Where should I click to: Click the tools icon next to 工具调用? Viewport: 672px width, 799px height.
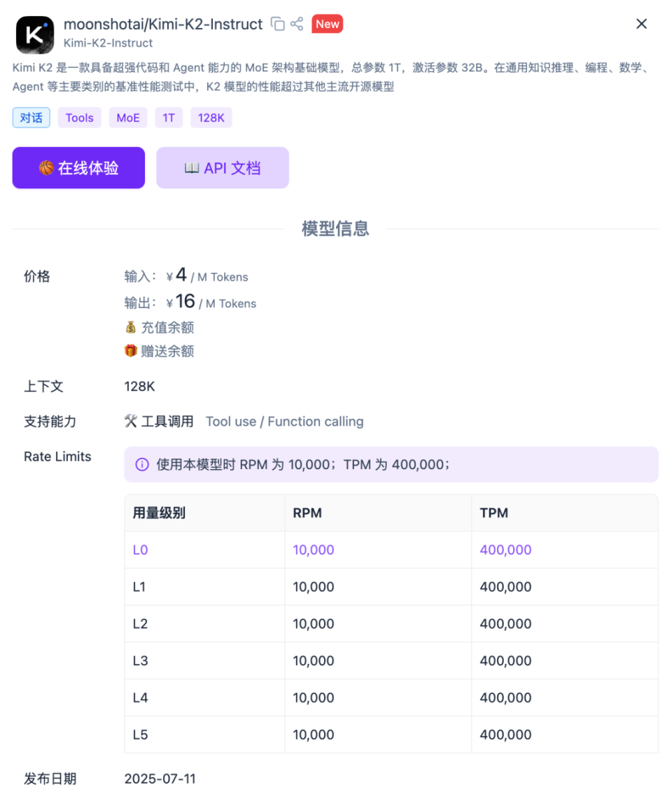130,421
